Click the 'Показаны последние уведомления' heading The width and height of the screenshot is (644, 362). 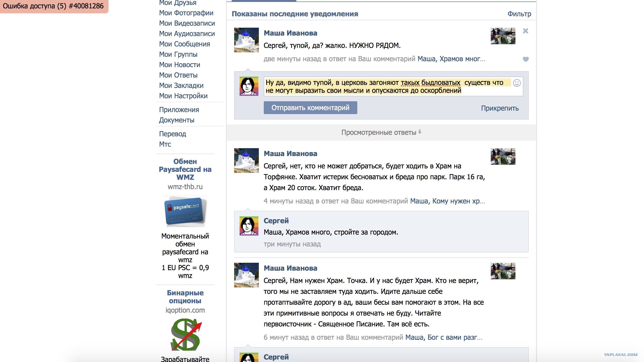pyautogui.click(x=295, y=14)
